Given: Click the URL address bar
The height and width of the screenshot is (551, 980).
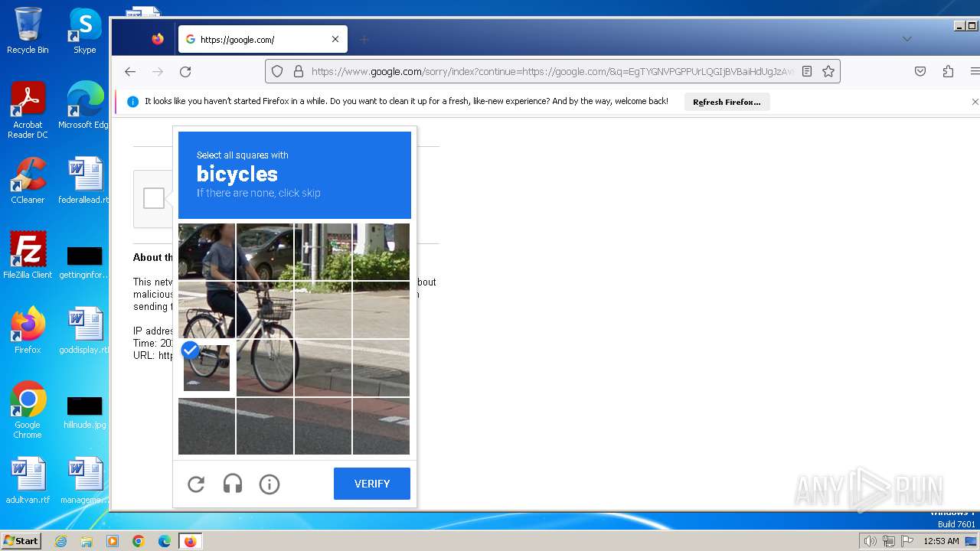Looking at the screenshot, I should click(x=553, y=71).
